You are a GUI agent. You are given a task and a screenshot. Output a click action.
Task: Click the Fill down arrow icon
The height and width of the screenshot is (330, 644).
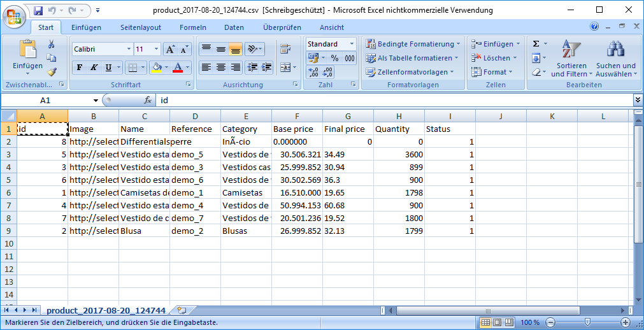(x=536, y=58)
